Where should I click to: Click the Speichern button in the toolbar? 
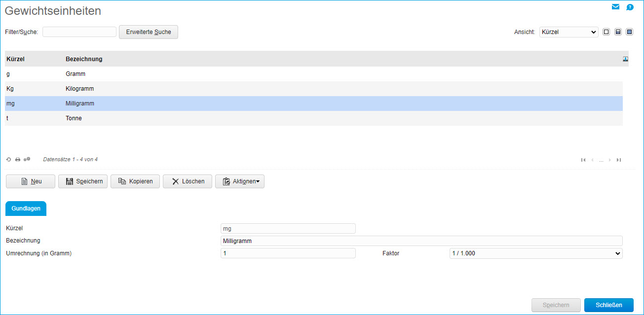[x=83, y=181]
